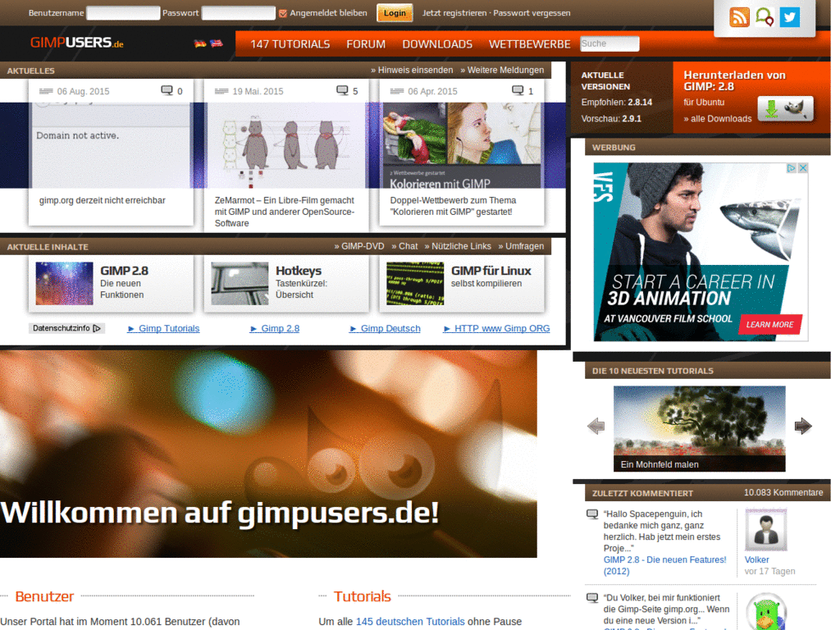Viewport: 840px width, 630px height.
Task: Focus the Passwort input field
Action: 239,13
